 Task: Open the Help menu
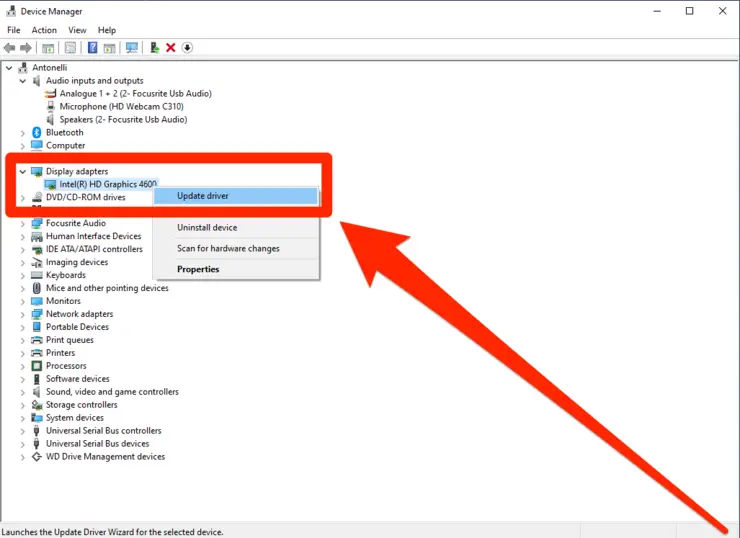point(107,30)
